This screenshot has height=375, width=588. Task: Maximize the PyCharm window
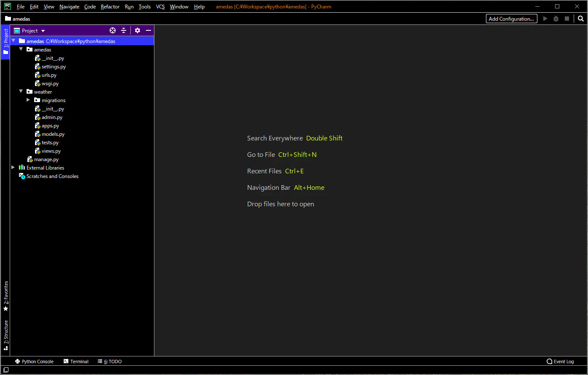click(557, 6)
